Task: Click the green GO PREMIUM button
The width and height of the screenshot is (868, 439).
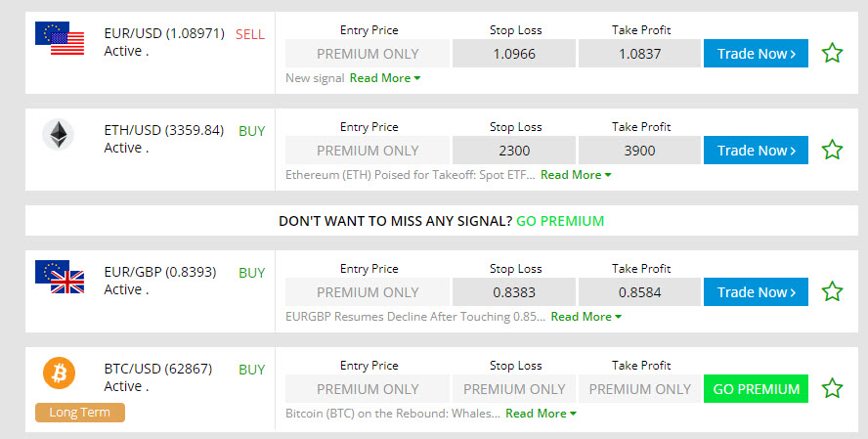Action: [756, 389]
